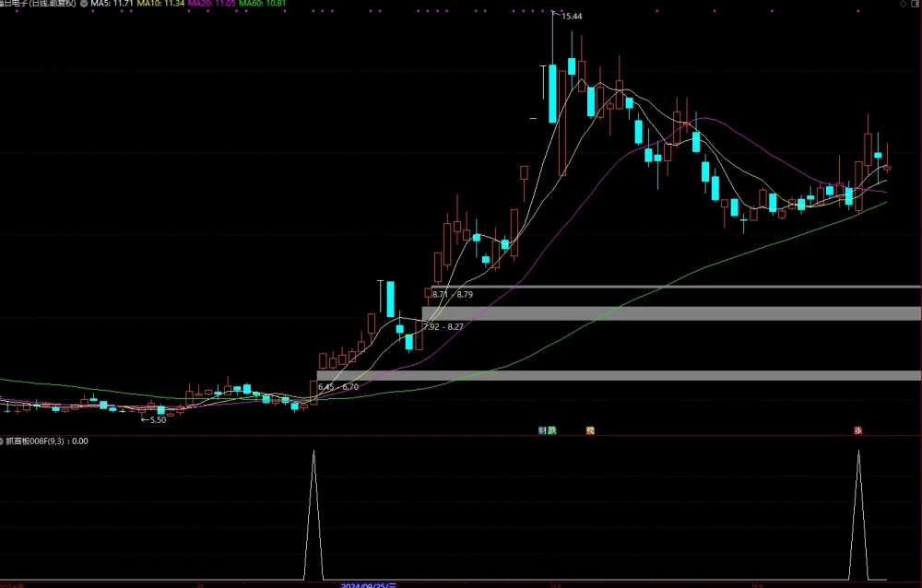The width and height of the screenshot is (922, 588).
Task: Open the dropdown arrow beside the stock name
Action: 84,4
